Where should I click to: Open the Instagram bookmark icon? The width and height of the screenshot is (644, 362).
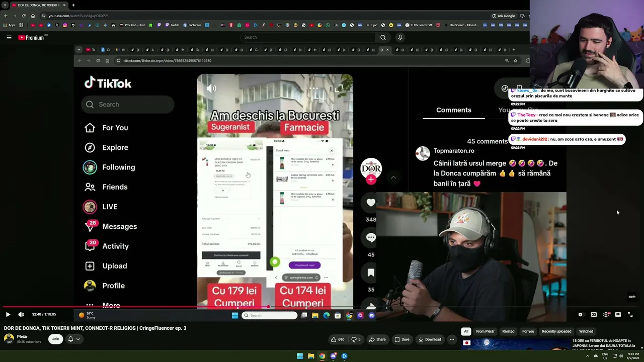coord(65,25)
